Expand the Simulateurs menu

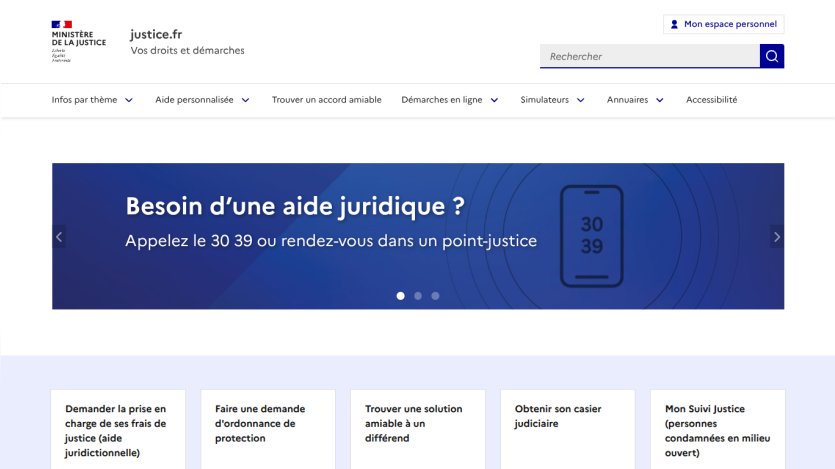pos(552,100)
